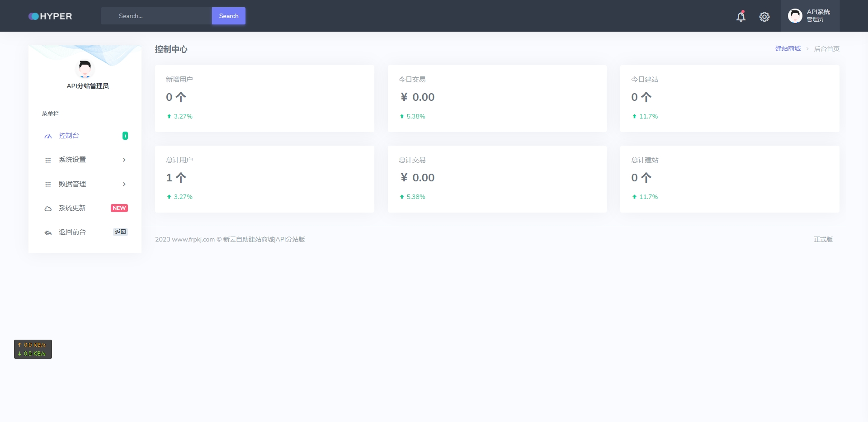Click the NEW badge beside 系统更新
This screenshot has height=422, width=868.
119,208
